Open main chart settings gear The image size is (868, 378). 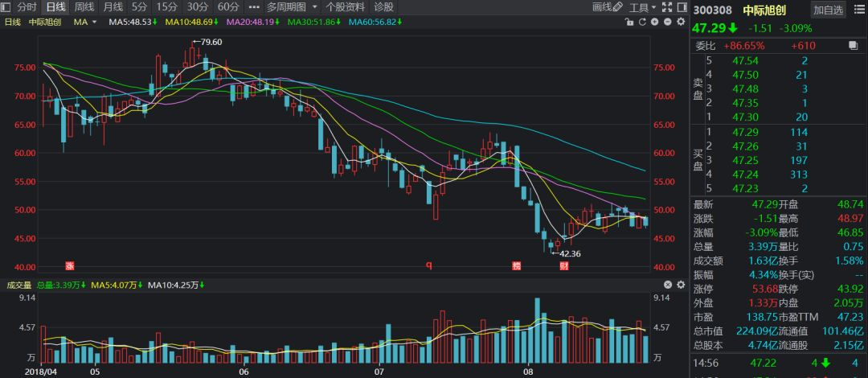(x=681, y=22)
